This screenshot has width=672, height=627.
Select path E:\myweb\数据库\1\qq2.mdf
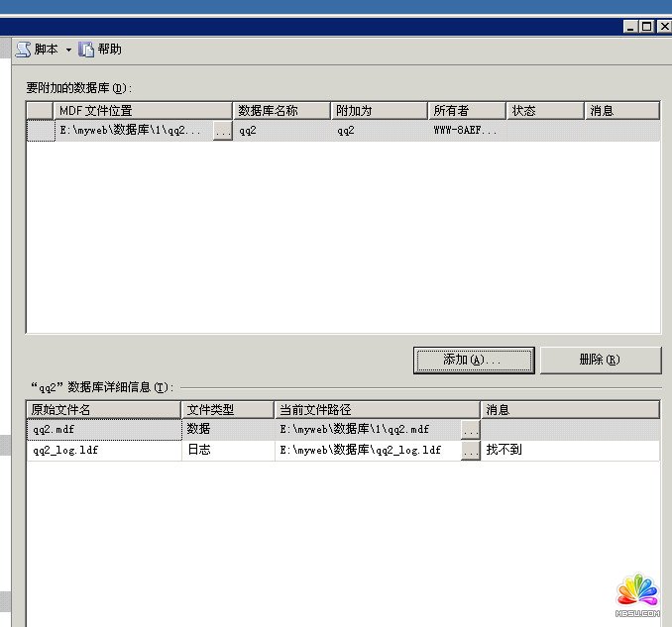coord(368,430)
